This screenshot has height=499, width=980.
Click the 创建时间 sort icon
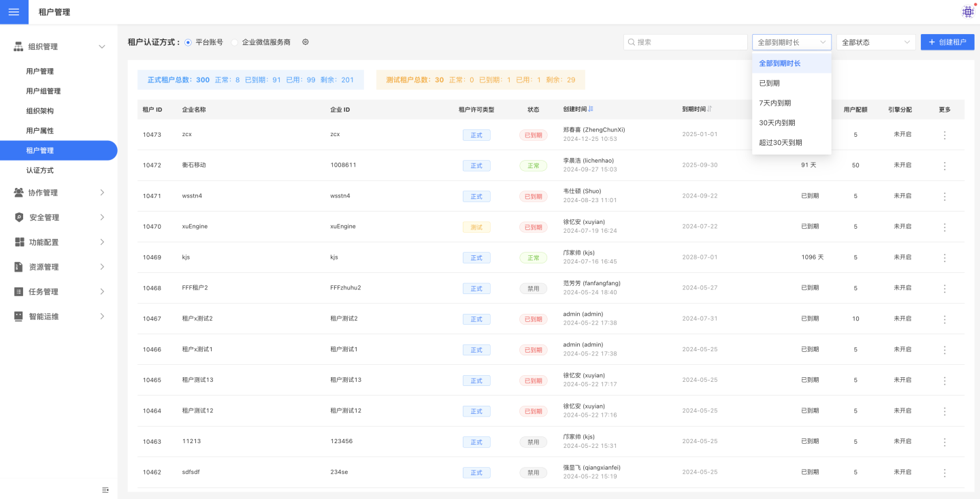click(591, 109)
